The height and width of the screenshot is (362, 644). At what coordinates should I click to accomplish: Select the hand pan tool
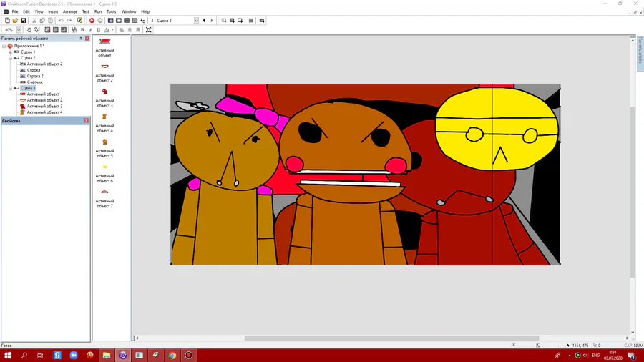[x=29, y=30]
